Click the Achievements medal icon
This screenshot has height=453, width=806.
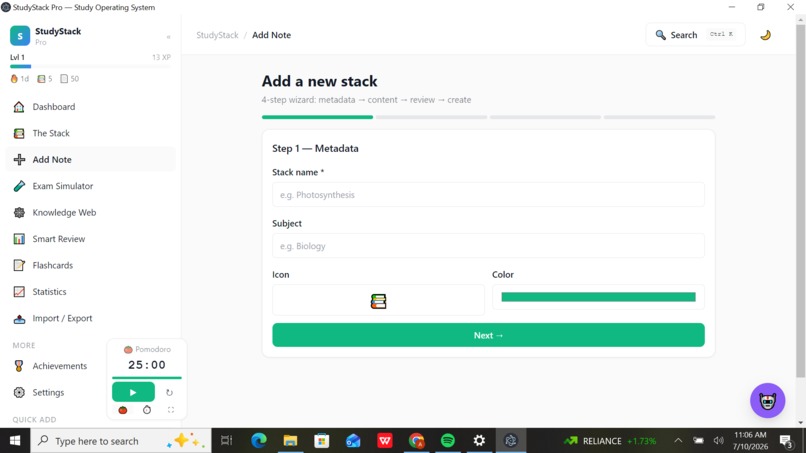click(x=19, y=366)
